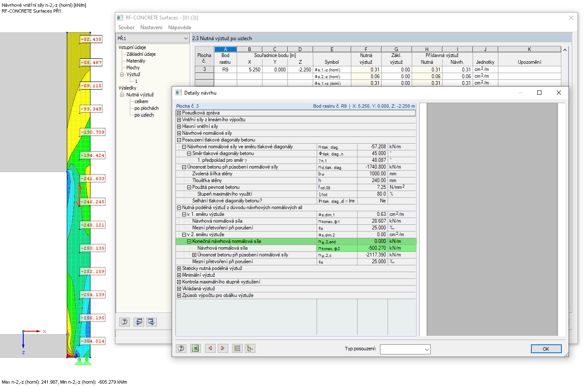Click the expand-all list icon
588x387 pixels.
[237, 349]
